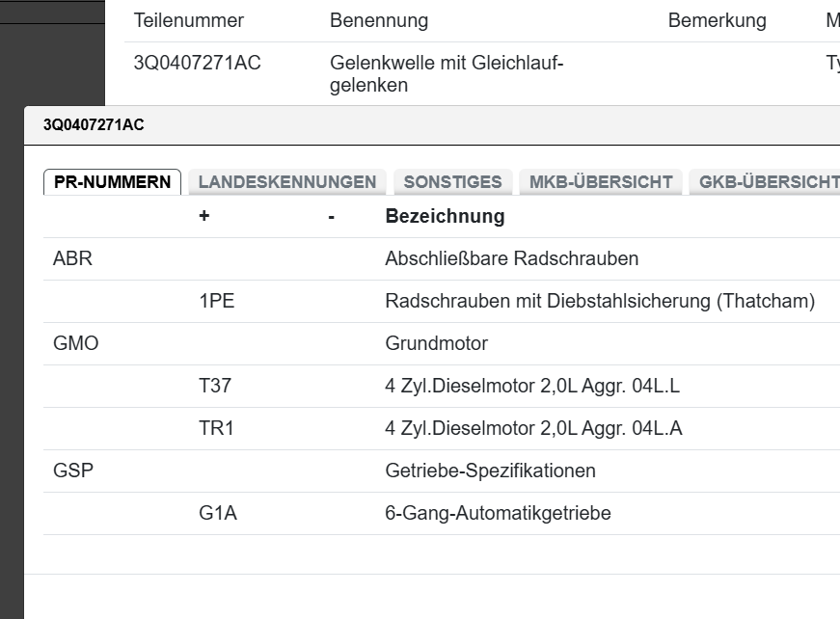Switch to the PR-NUMMERN tab
The height and width of the screenshot is (619, 840).
(112, 182)
